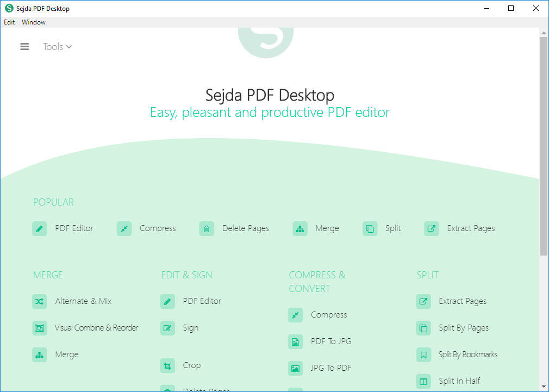Open the JPG To PDF tool text
Image resolution: width=549 pixels, height=392 pixels.
(331, 368)
